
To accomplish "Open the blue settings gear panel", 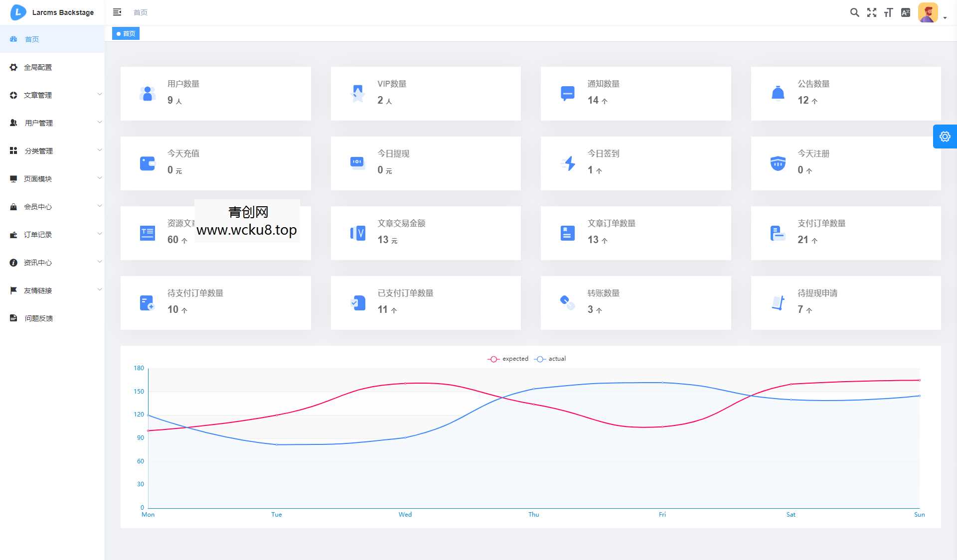I will (x=945, y=137).
